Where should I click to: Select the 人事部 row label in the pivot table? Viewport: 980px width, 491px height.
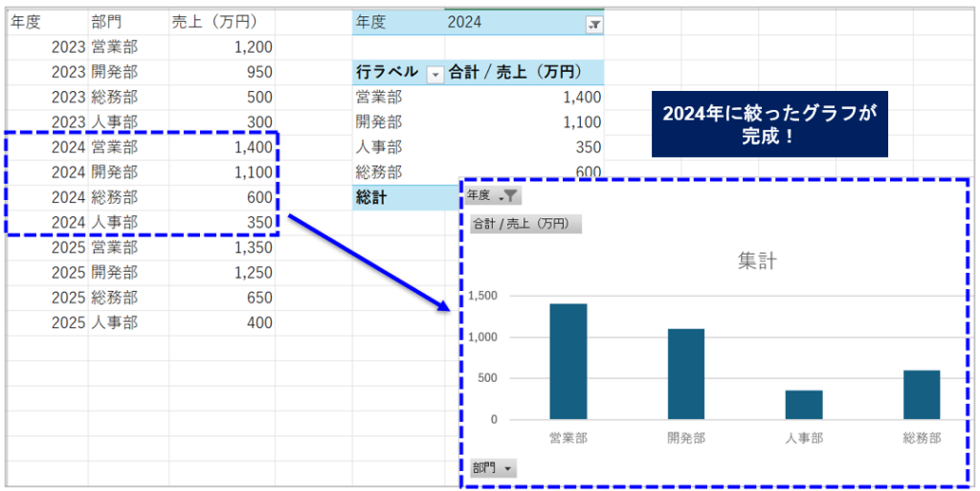point(398,147)
